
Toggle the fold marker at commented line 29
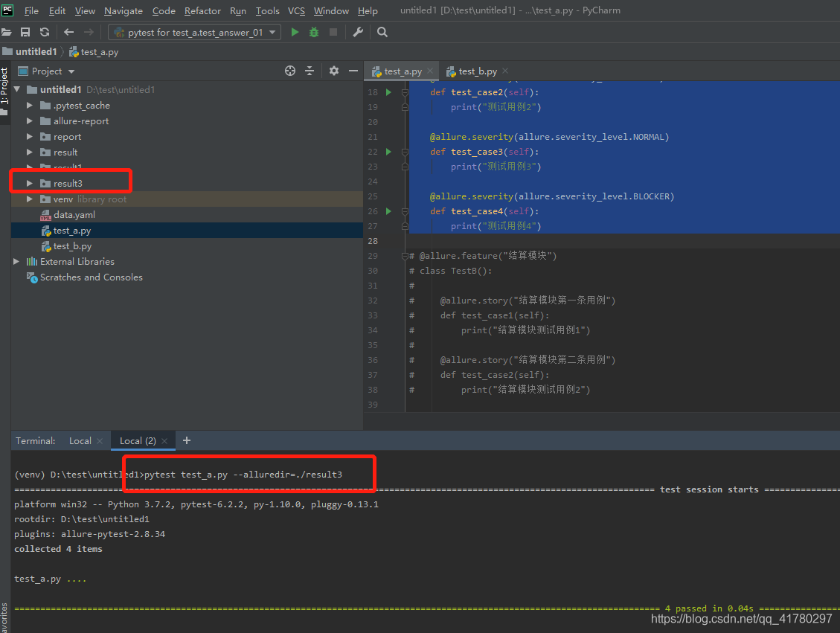pyautogui.click(x=405, y=256)
